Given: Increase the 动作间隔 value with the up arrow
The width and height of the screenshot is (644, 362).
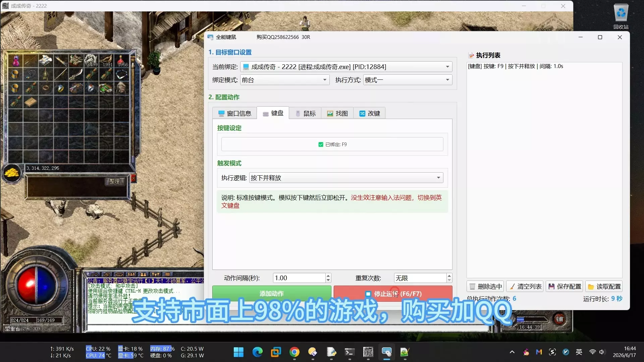Looking at the screenshot, I should coord(328,276).
